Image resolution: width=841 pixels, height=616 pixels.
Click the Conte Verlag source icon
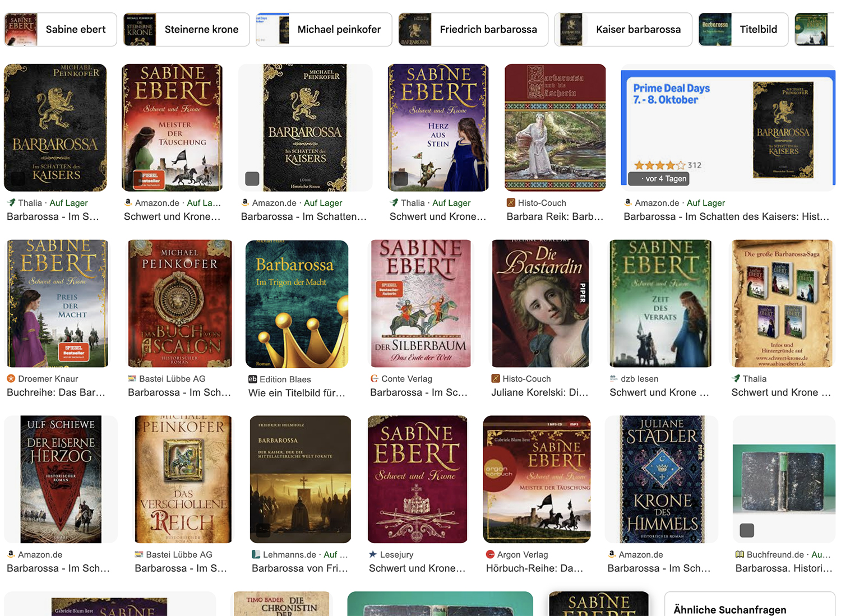pos(375,379)
